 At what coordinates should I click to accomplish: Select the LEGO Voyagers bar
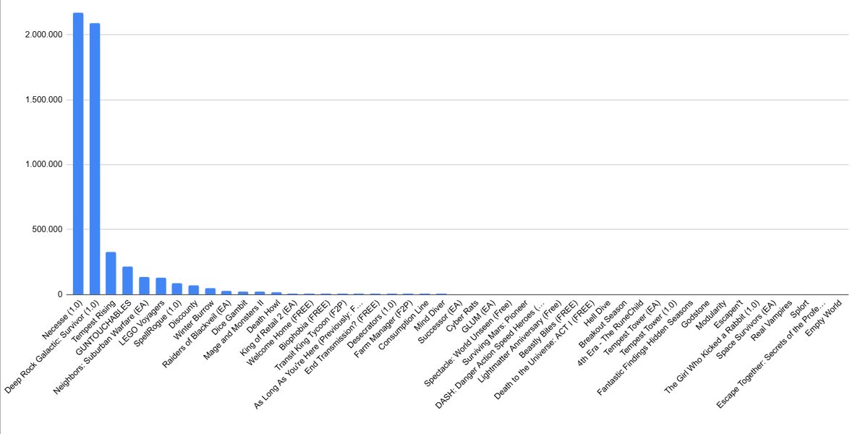point(161,286)
